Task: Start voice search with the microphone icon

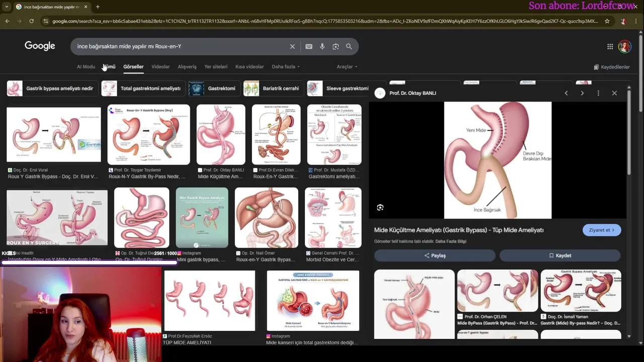Action: (322, 46)
